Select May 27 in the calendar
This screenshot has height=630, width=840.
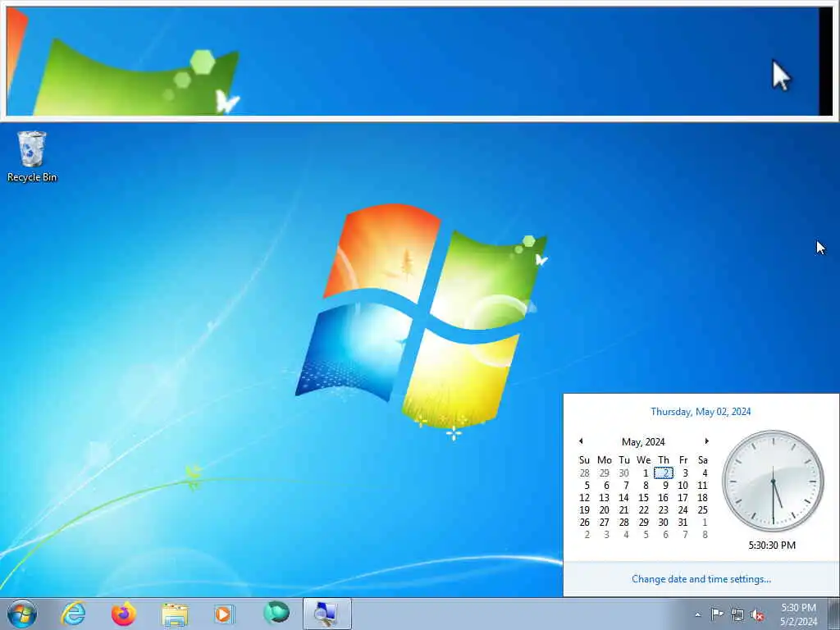[x=605, y=523]
